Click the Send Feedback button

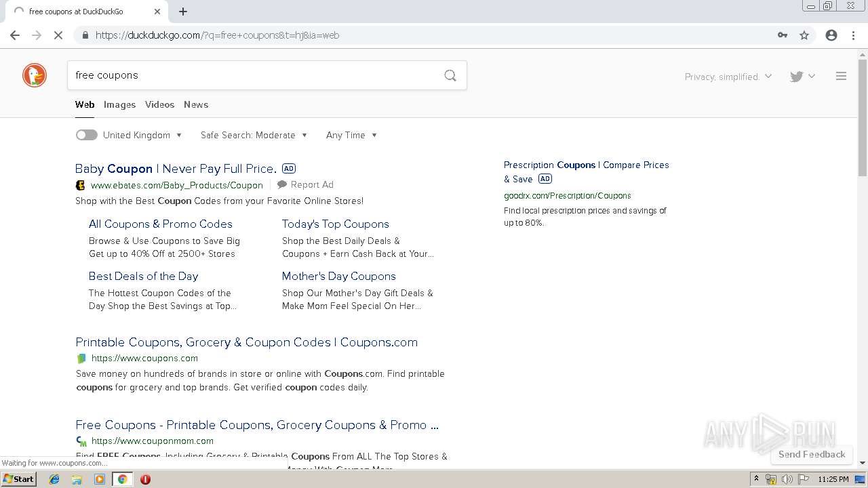coord(812,454)
